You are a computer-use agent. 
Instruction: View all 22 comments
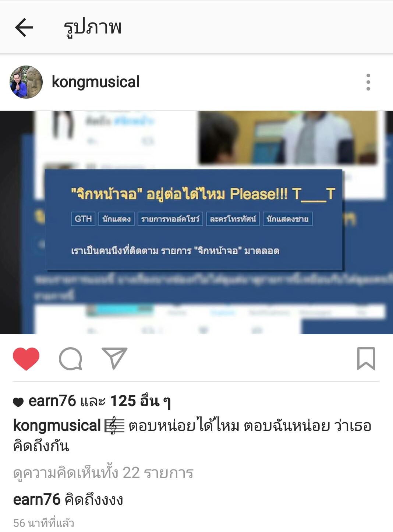[103, 473]
